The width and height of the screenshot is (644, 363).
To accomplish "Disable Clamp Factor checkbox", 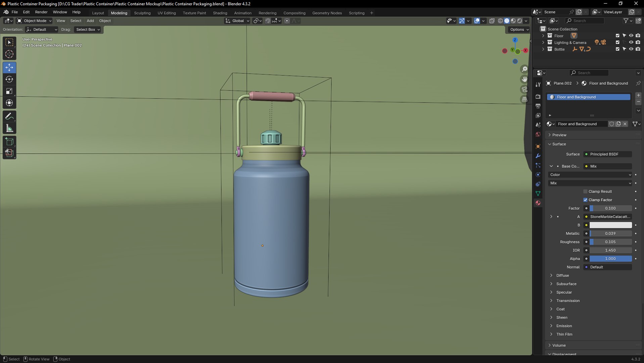I will click(585, 200).
